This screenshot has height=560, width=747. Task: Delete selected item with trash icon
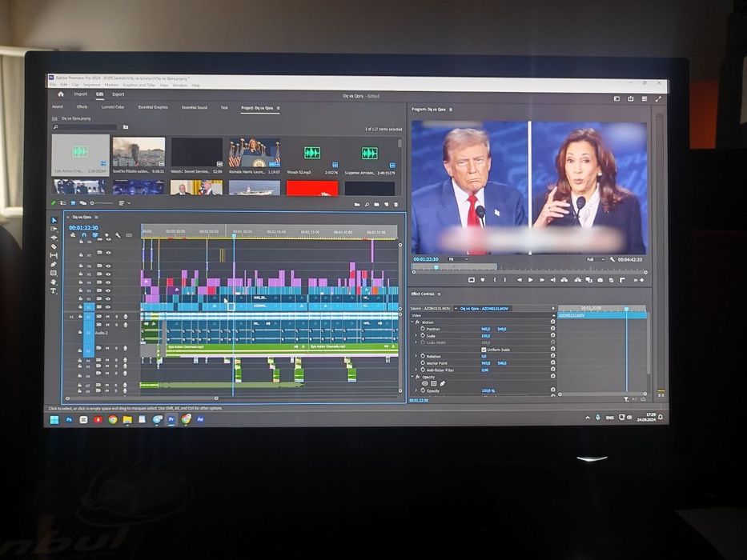pyautogui.click(x=396, y=204)
